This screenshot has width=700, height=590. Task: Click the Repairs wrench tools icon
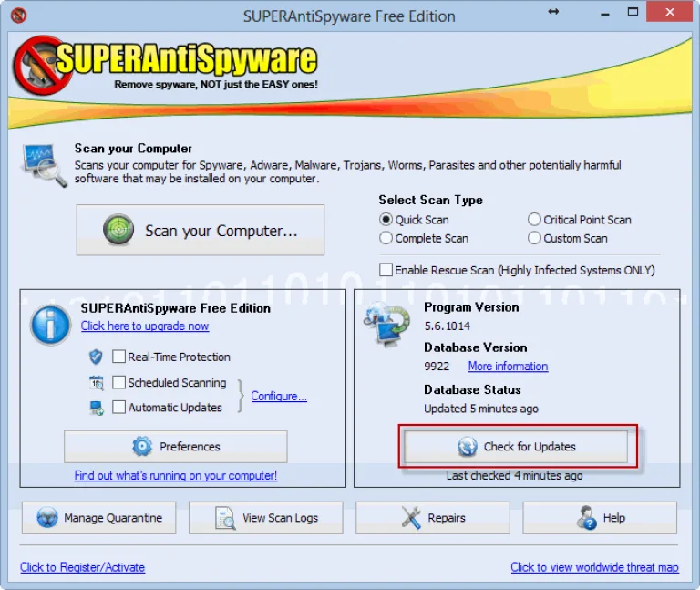coord(411,518)
